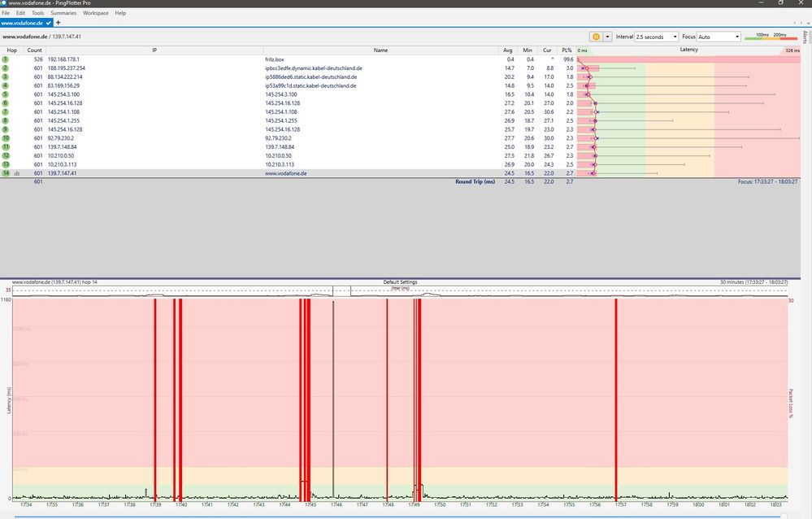Click the hop 10 circle for 92.79.230.2
Screen dimensions: 812x519
click(5, 138)
